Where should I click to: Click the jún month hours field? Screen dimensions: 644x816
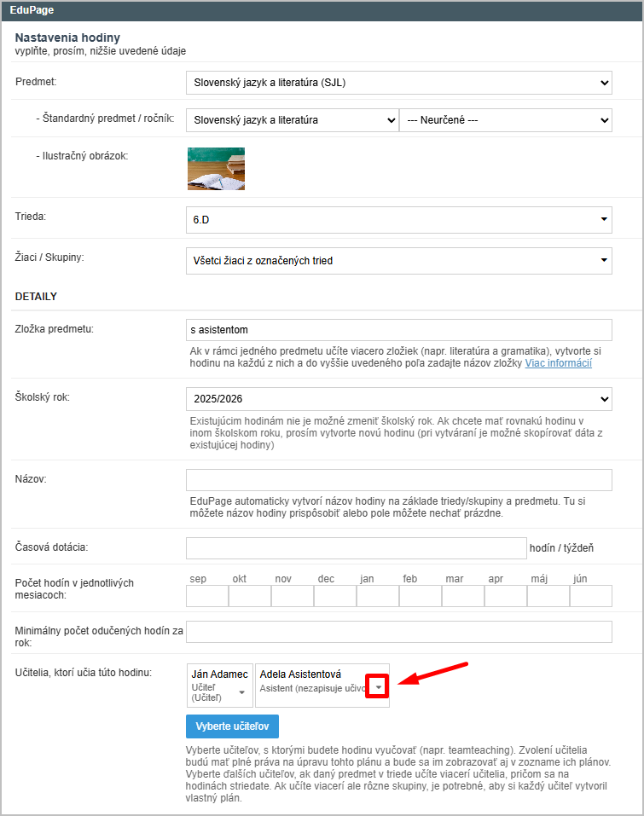click(x=591, y=596)
